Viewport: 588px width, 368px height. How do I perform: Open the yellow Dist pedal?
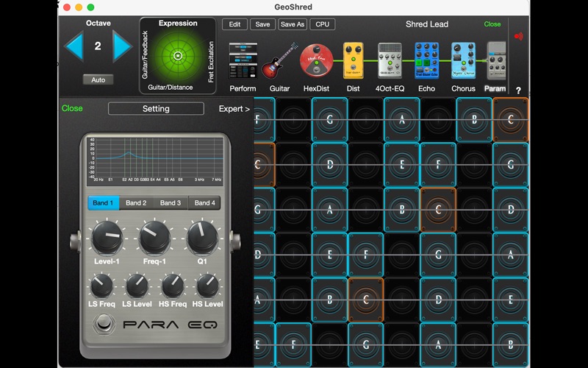(354, 60)
